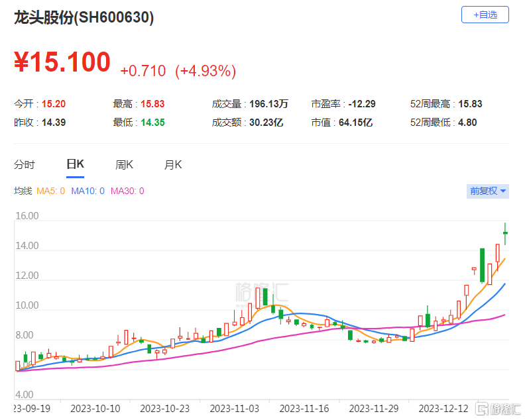Open the 月K monthly chart tab
525x420 pixels.
pos(173,165)
